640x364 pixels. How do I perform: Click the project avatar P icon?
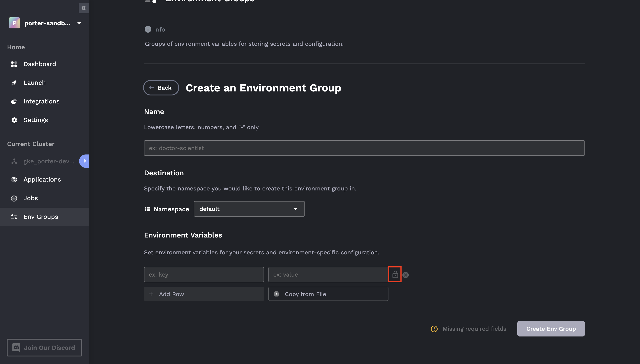[x=14, y=23]
